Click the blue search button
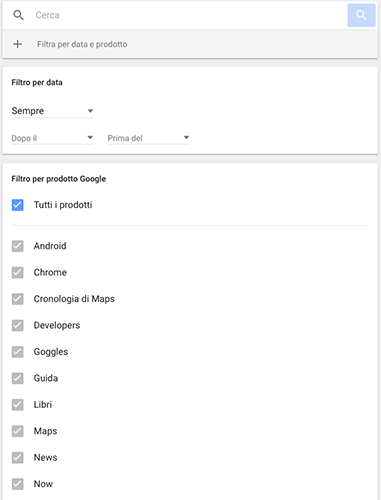 point(361,15)
